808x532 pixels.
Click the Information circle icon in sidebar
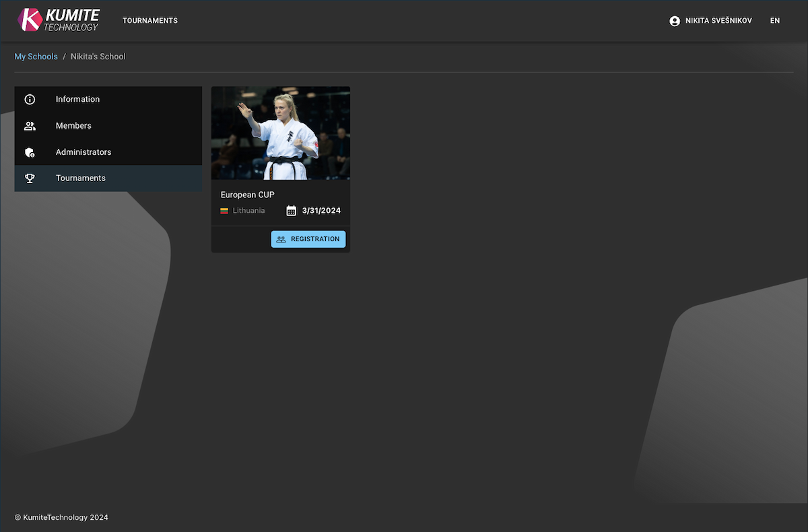pos(30,100)
